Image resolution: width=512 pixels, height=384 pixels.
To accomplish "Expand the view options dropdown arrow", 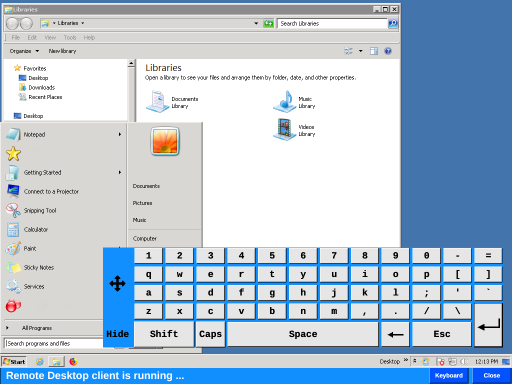I will point(360,51).
